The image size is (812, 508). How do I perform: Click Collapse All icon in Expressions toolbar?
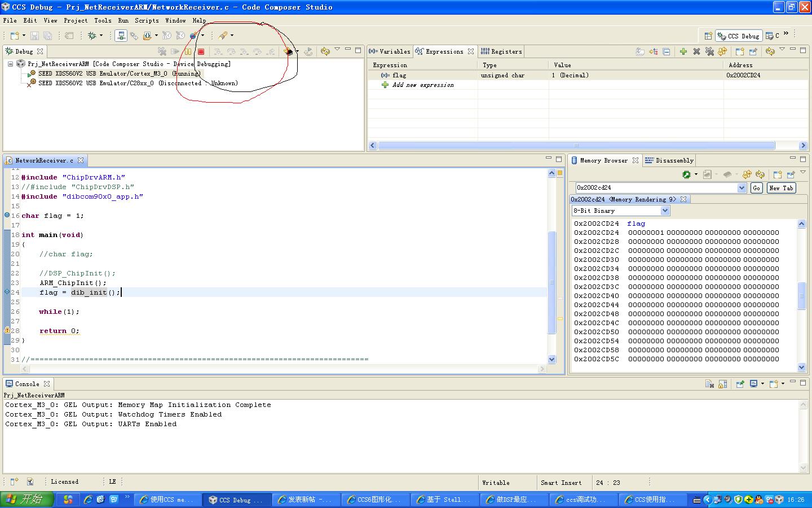point(666,51)
